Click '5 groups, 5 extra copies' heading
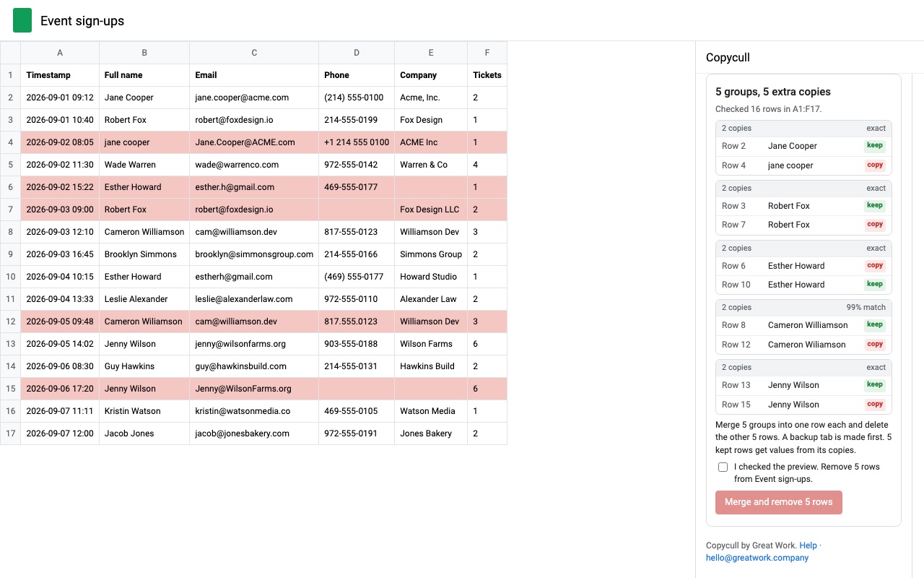Screen dimensions: 924x578 pyautogui.click(x=773, y=92)
